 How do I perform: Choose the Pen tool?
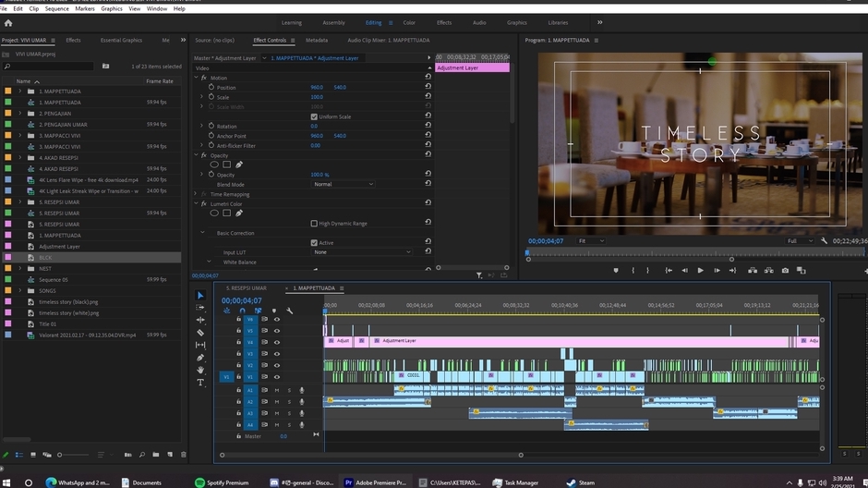(x=200, y=358)
